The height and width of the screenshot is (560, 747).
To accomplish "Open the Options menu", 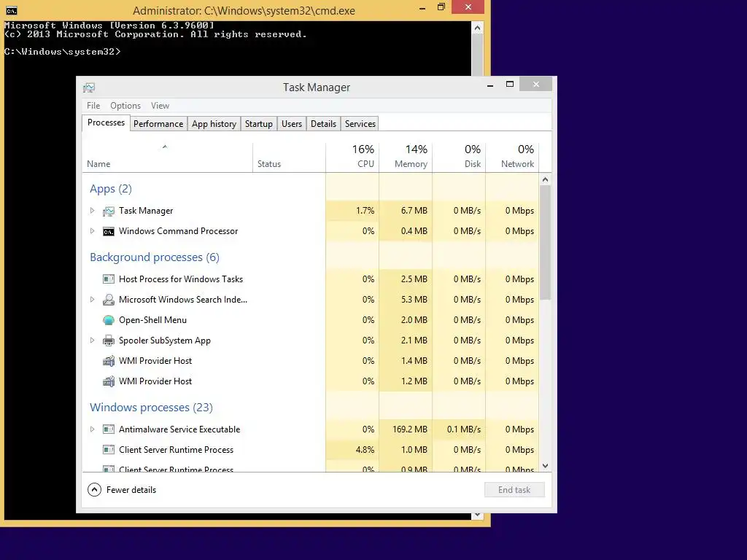I will pos(125,106).
